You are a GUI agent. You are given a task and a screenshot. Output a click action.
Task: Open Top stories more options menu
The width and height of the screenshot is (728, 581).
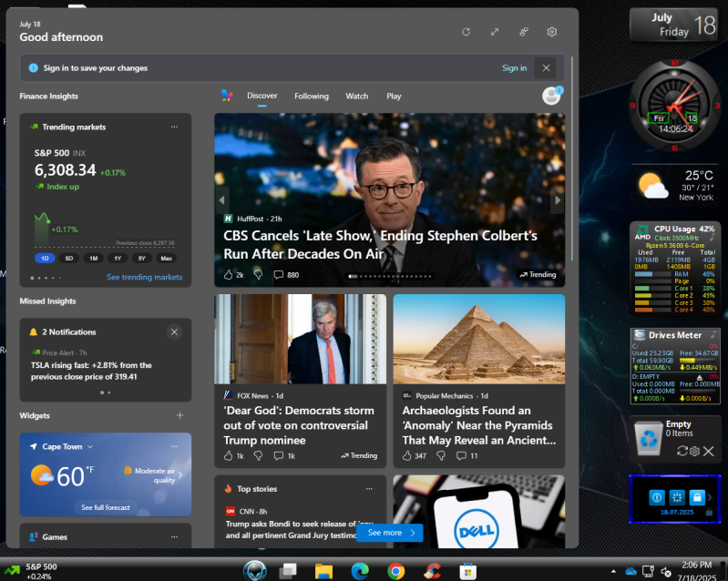pos(369,489)
